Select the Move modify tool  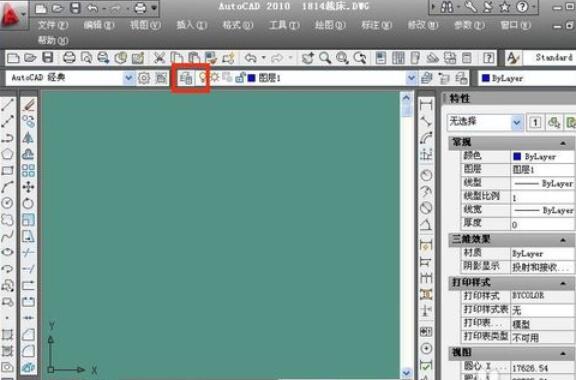pyautogui.click(x=28, y=187)
